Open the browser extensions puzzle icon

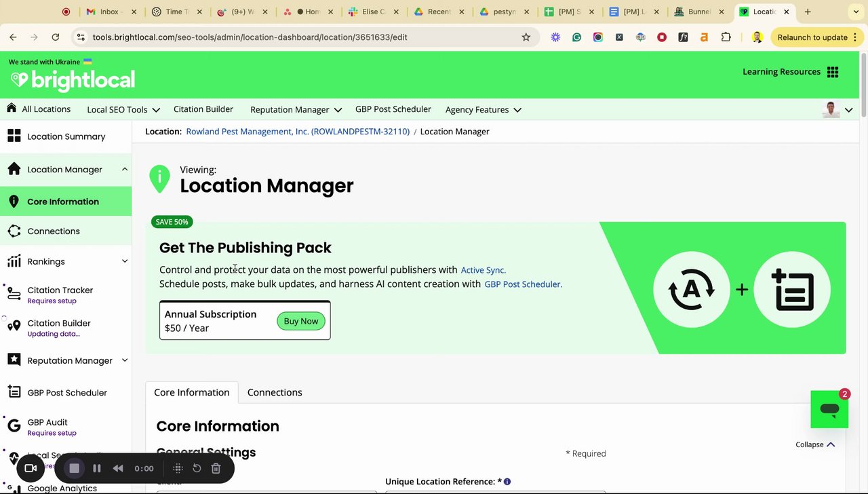726,37
